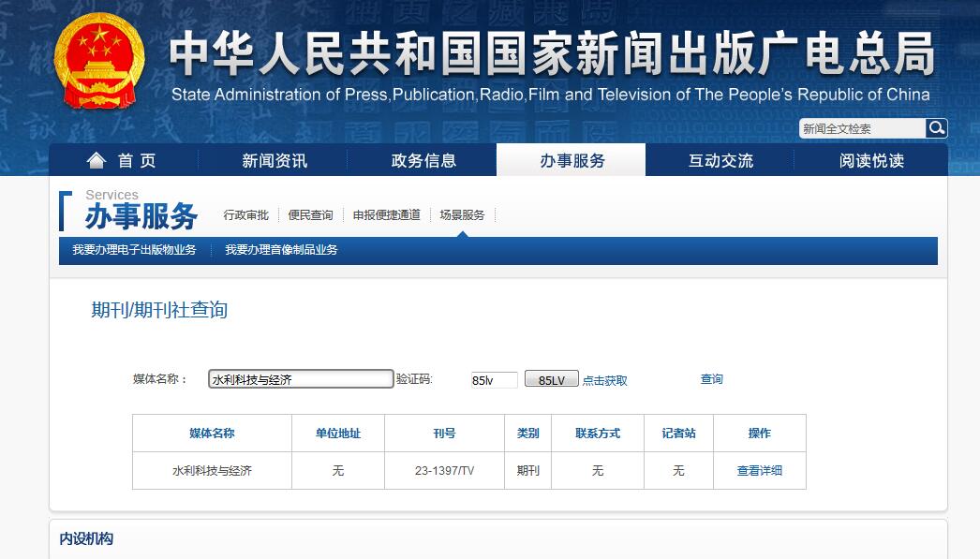The width and height of the screenshot is (980, 559).
Task: Click the national emblem logo
Action: [x=99, y=61]
